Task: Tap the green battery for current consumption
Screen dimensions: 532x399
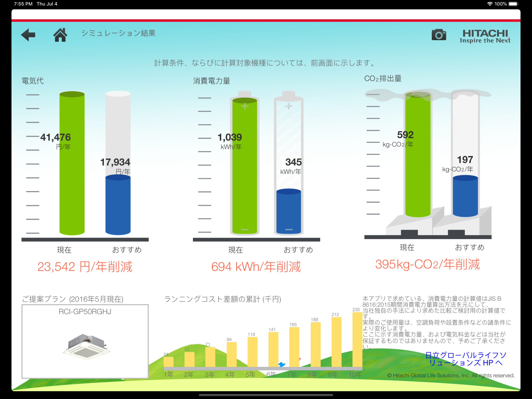Action: [245, 164]
